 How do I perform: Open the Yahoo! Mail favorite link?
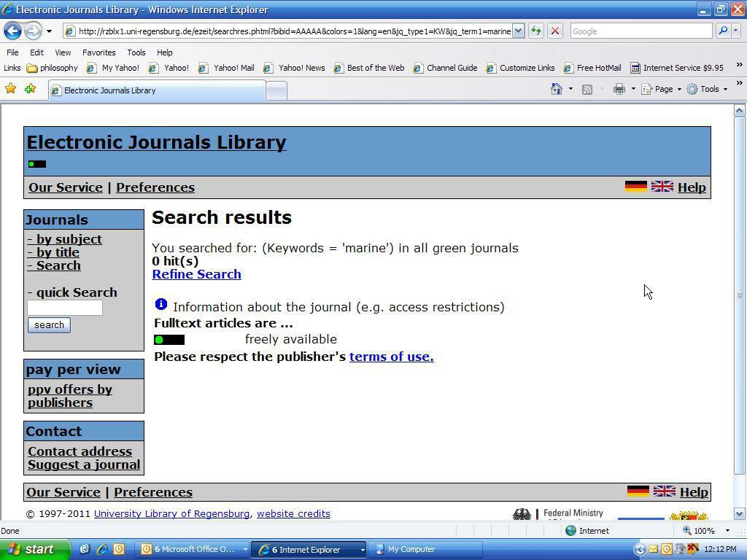[226, 68]
